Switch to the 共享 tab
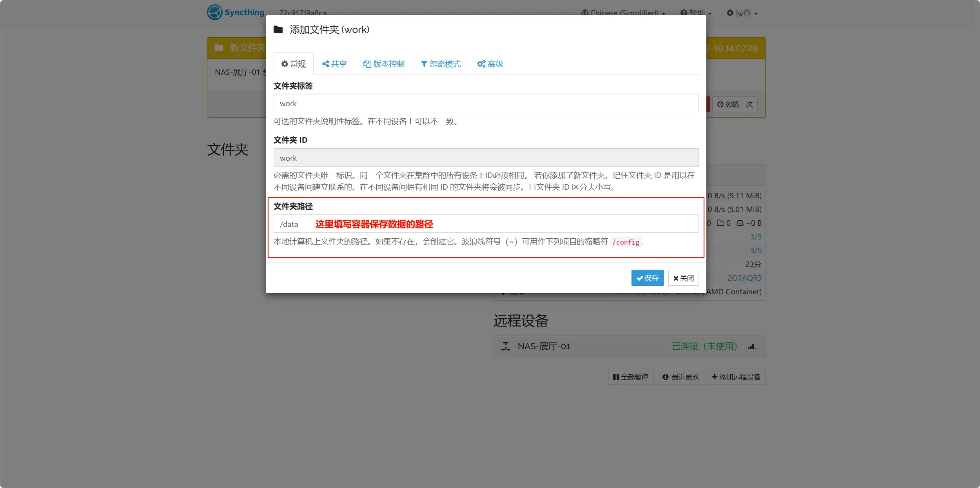 pyautogui.click(x=334, y=64)
